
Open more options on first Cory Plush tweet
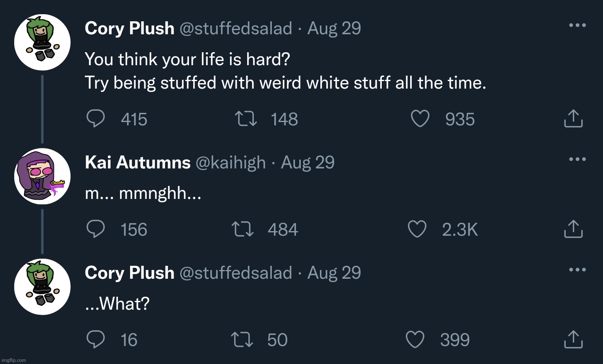coord(577,25)
